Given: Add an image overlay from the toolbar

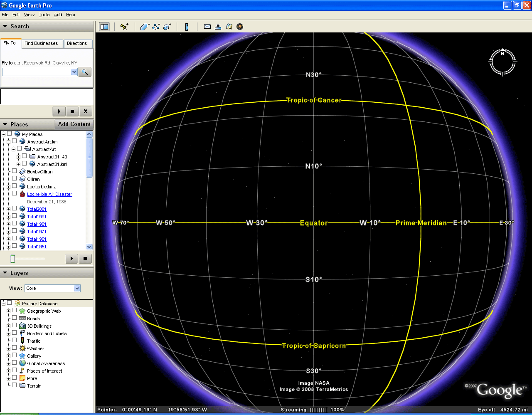Looking at the screenshot, I should tap(167, 27).
